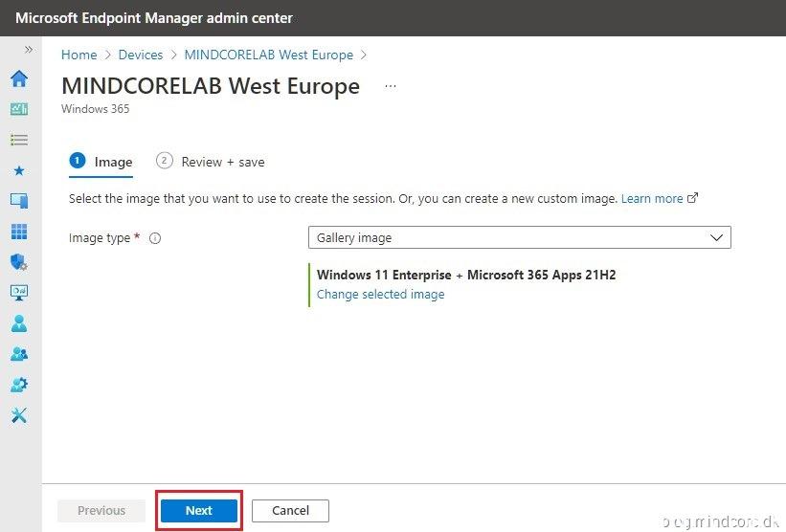
Task: Open the ellipsis menu beside page title
Action: (391, 86)
